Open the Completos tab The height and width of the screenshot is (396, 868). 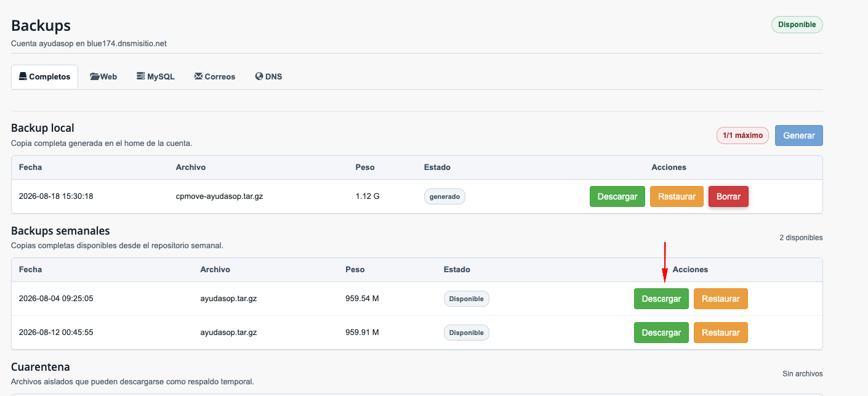(x=44, y=77)
